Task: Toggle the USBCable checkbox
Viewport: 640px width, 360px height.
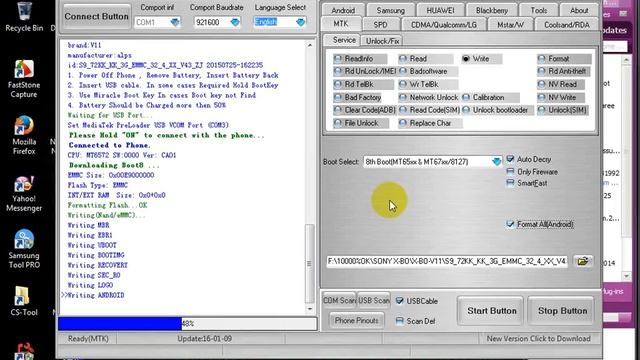Action: click(400, 301)
